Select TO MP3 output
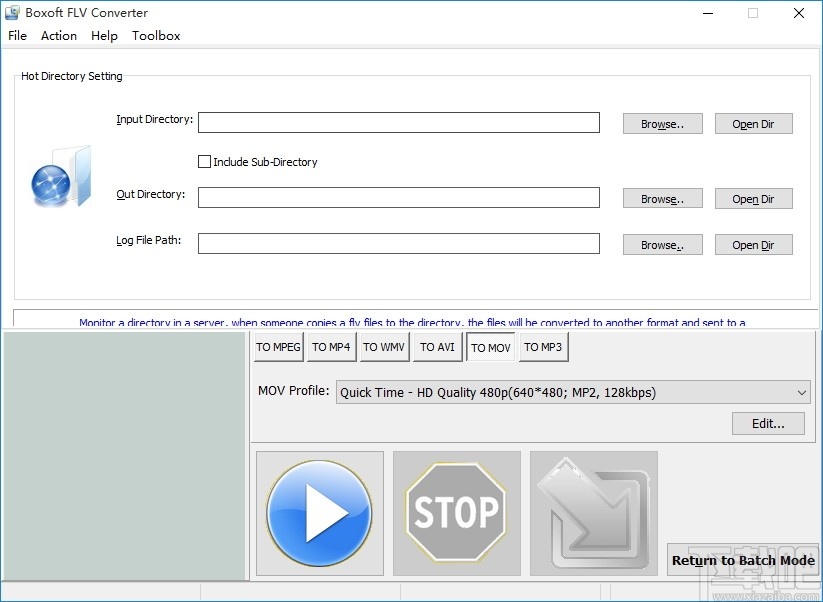This screenshot has height=602, width=823. pos(543,347)
